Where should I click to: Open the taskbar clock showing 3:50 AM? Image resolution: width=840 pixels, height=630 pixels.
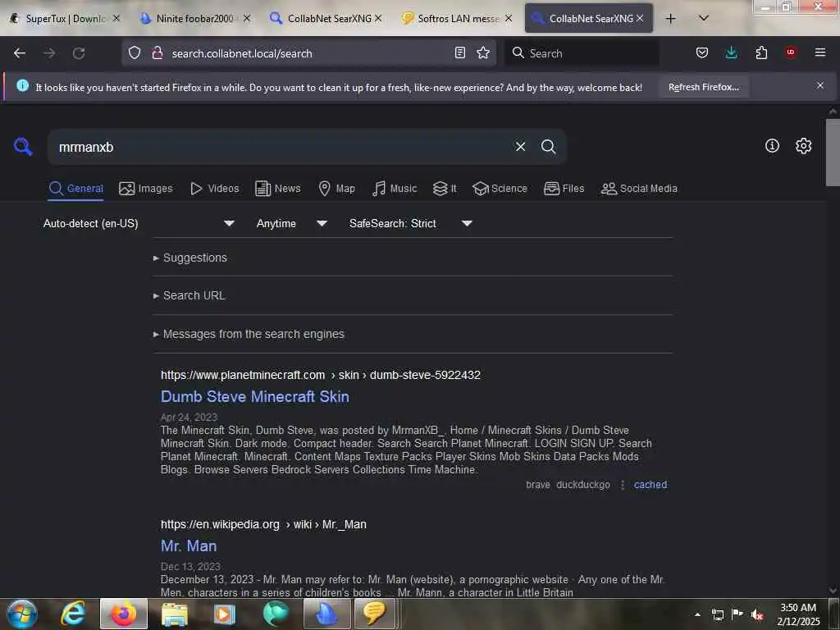pyautogui.click(x=798, y=614)
